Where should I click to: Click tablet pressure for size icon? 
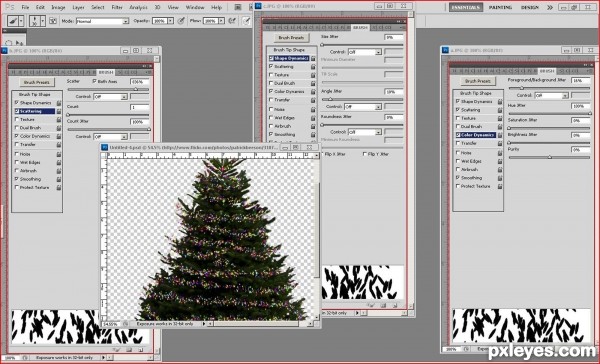[x=246, y=21]
